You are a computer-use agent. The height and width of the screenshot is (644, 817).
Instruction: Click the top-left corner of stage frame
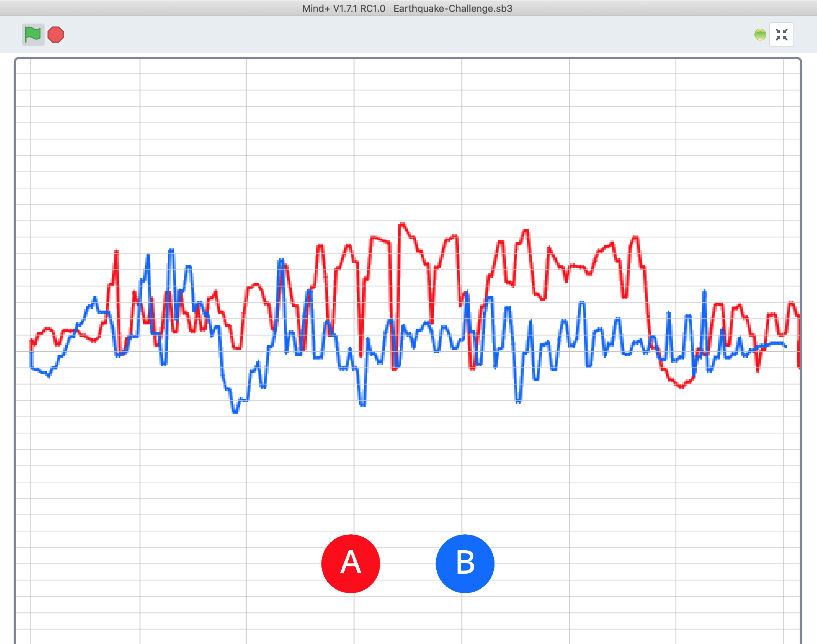[17, 60]
